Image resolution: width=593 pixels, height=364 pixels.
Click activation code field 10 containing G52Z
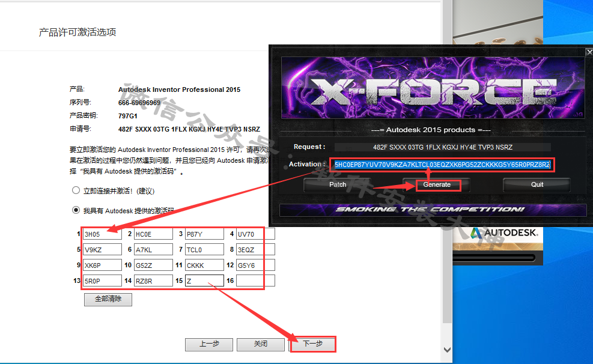click(x=153, y=265)
